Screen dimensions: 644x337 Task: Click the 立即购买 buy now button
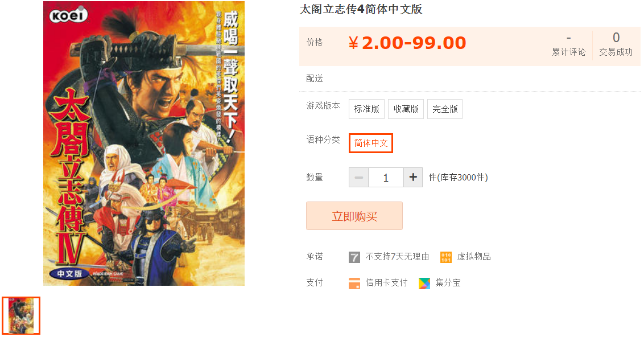point(354,216)
